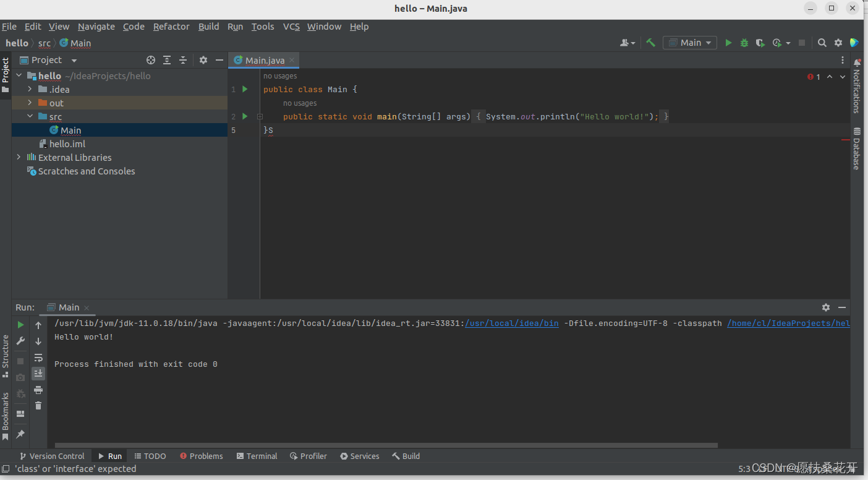Click Restore Layout icon in Run panel

click(x=20, y=413)
